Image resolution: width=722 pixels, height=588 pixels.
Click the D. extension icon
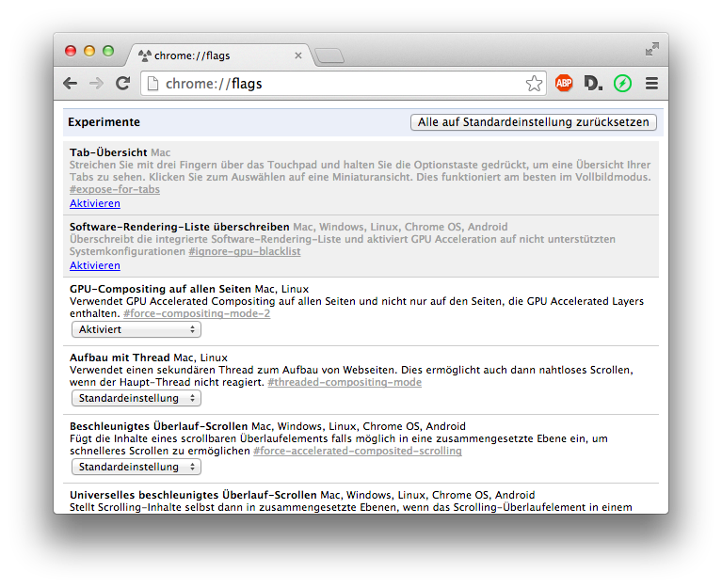pos(593,84)
